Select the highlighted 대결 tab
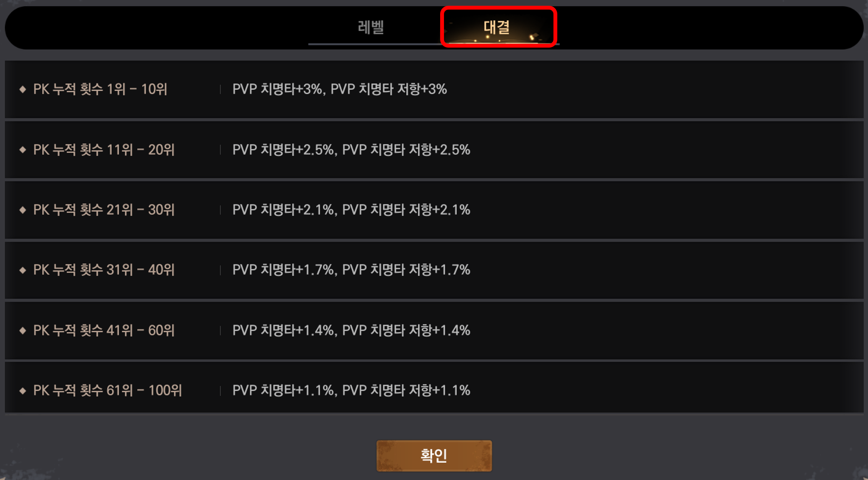Viewport: 868px width, 480px height. 498,27
